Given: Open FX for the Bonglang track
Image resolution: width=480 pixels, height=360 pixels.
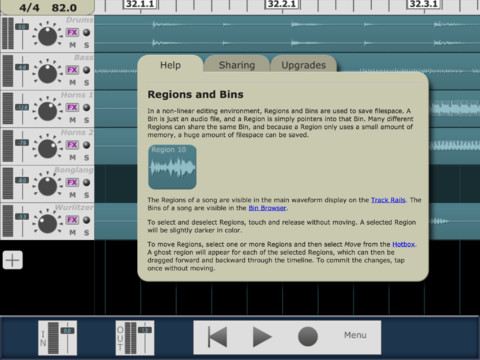Looking at the screenshot, I should click(72, 182).
